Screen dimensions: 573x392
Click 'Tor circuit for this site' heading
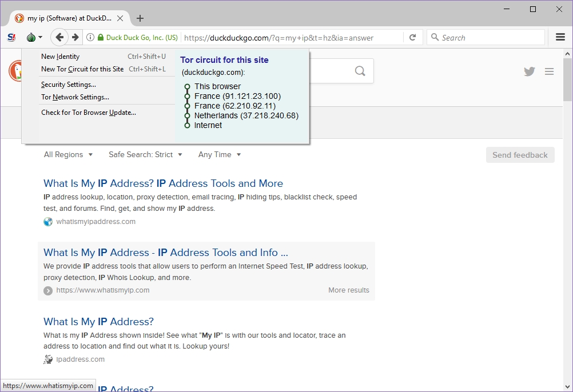tap(224, 60)
